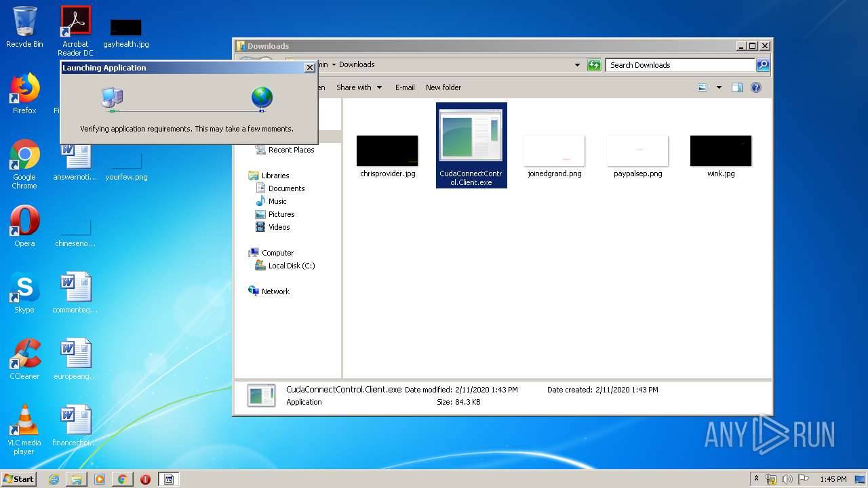The height and width of the screenshot is (488, 868).
Task: Open Chrome from the taskbar
Action: pyautogui.click(x=122, y=479)
